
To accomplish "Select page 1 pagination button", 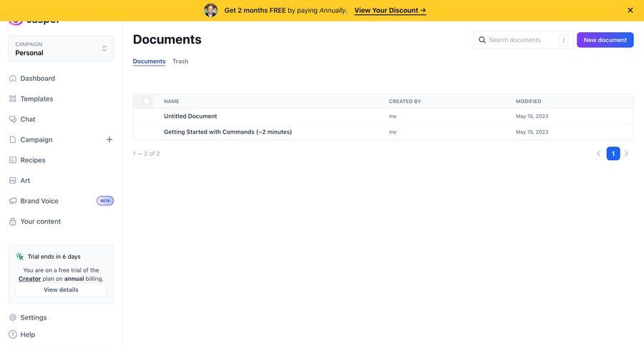I will (613, 154).
